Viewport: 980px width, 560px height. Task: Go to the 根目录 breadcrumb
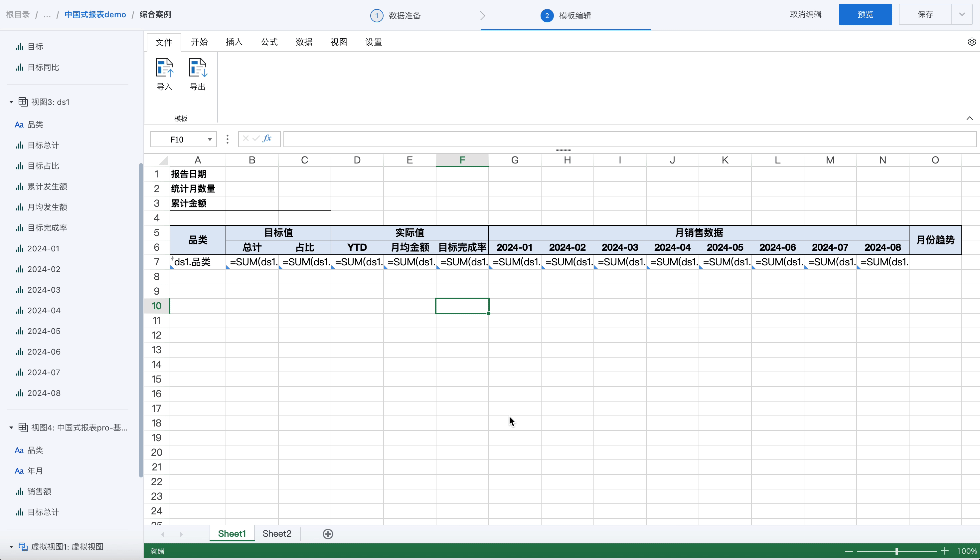[18, 15]
